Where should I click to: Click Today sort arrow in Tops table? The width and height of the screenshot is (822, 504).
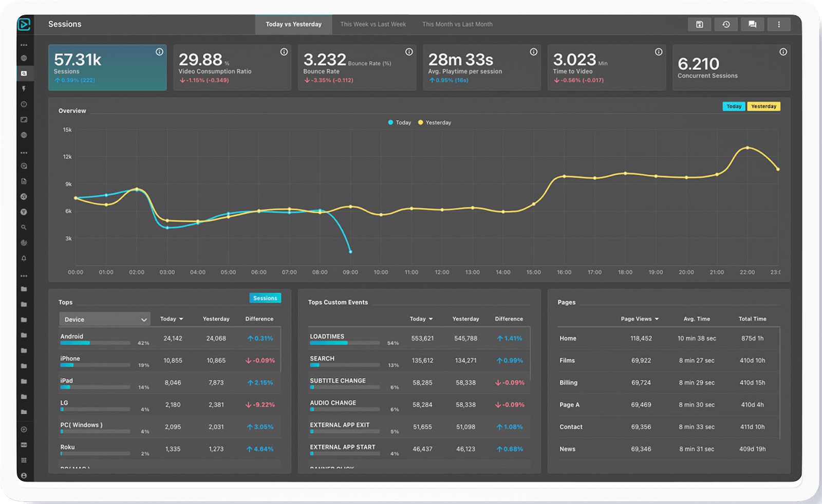pos(181,319)
